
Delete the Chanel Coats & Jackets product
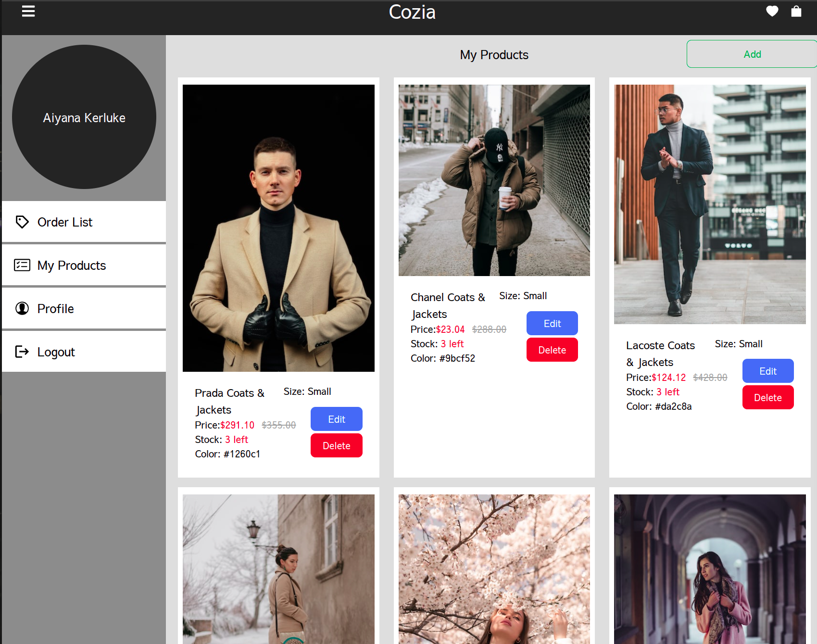[552, 350]
